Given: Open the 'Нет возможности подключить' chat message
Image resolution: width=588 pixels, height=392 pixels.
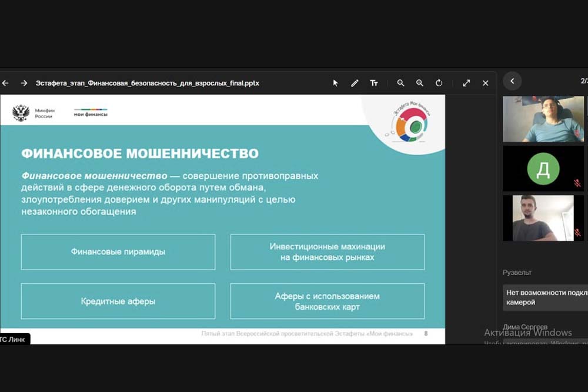Looking at the screenshot, I should 545,297.
